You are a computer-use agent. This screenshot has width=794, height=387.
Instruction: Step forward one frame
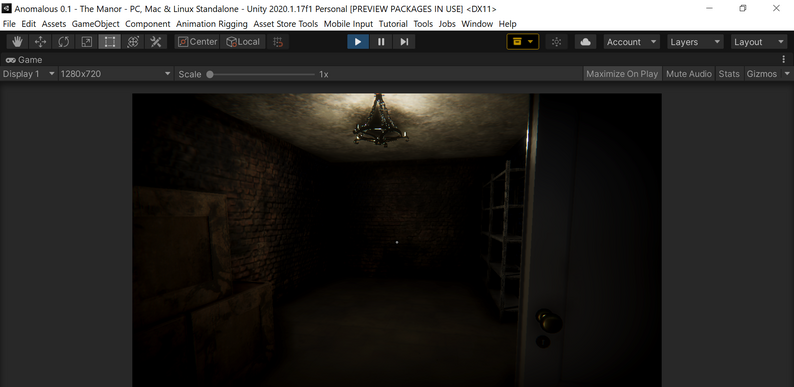[x=404, y=42]
